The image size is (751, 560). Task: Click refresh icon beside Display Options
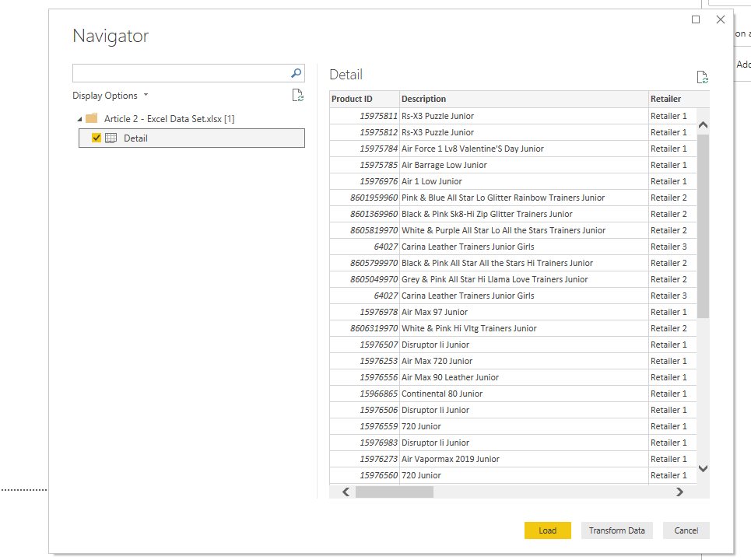tap(297, 95)
